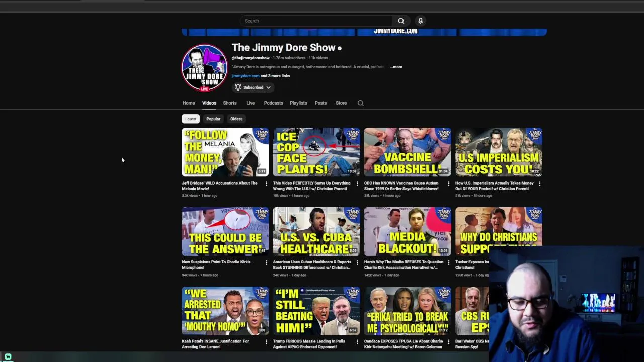Viewport: 644px width, 362px height.
Task: Open options menu for Trump FURIOUS Massie video
Action: (x=357, y=342)
